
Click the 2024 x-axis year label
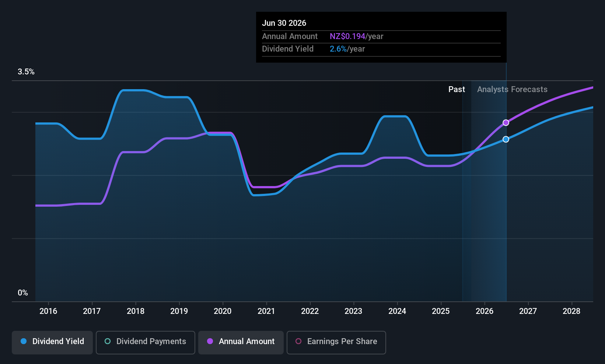tap(397, 311)
